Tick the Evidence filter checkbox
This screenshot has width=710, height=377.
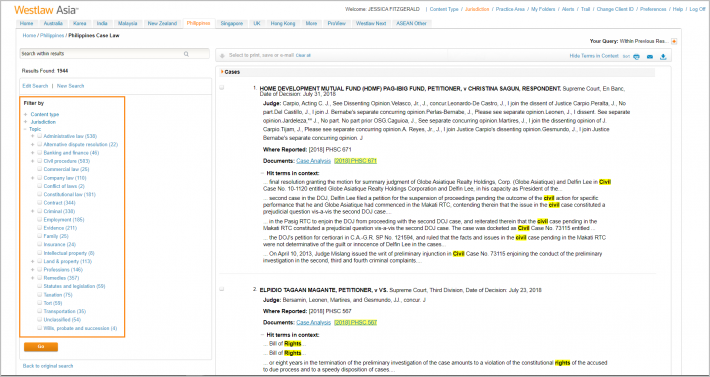pyautogui.click(x=40, y=228)
